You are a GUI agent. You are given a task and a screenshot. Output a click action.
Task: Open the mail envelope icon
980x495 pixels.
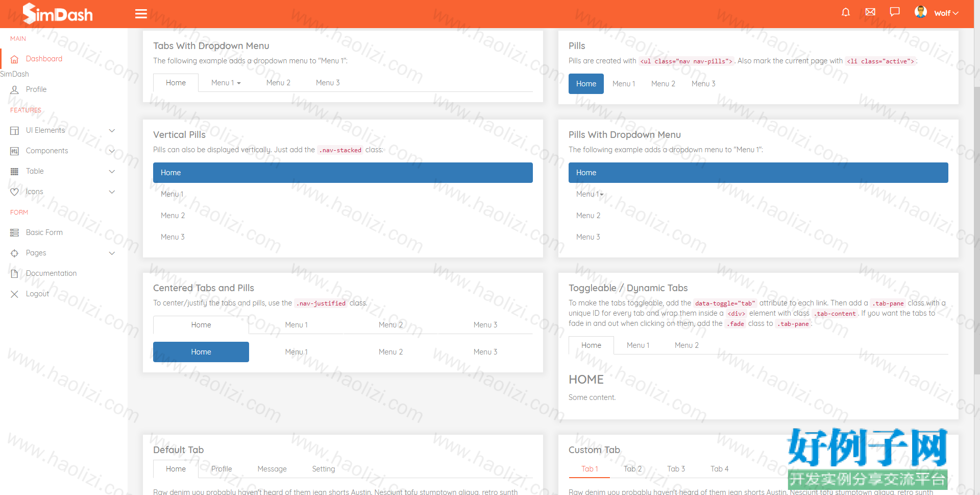click(870, 12)
